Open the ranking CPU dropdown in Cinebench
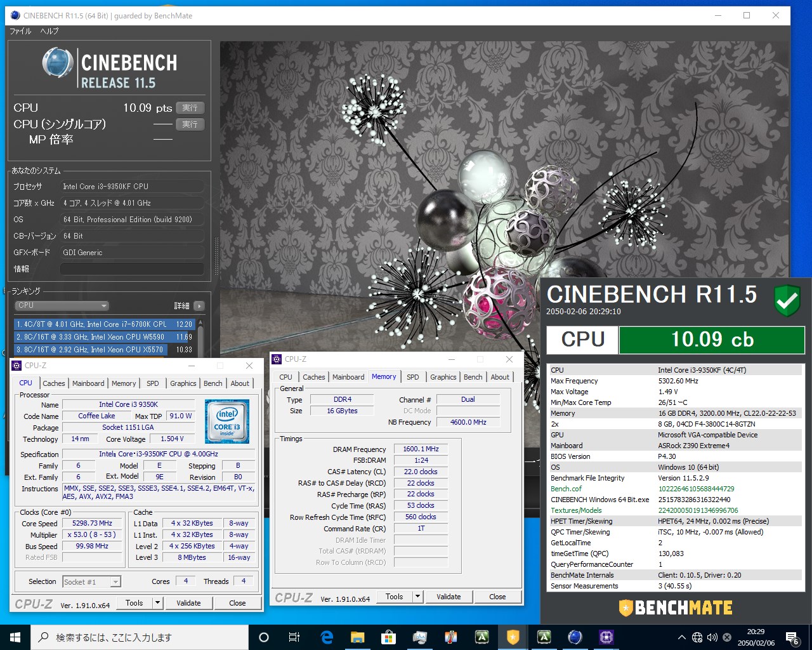 62,305
